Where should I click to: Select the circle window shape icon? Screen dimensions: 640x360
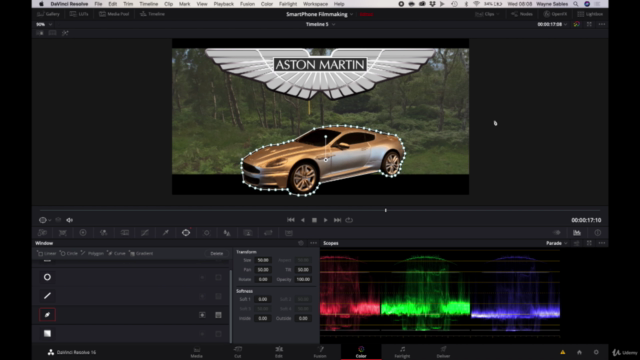[47, 277]
